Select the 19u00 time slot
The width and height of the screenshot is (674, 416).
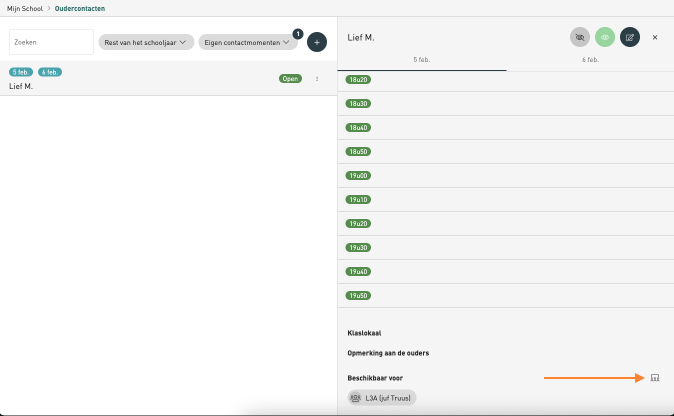pyautogui.click(x=358, y=175)
